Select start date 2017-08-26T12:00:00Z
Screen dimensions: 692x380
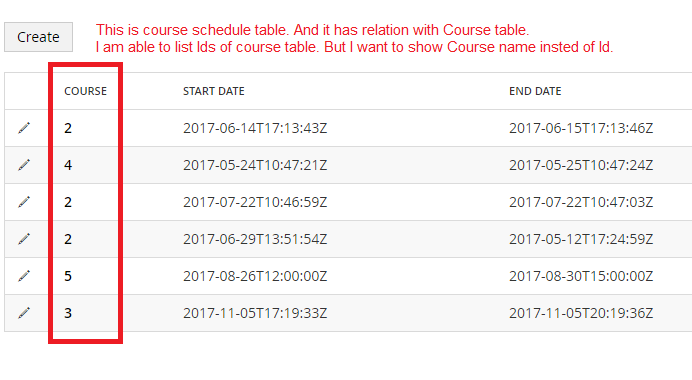point(255,276)
